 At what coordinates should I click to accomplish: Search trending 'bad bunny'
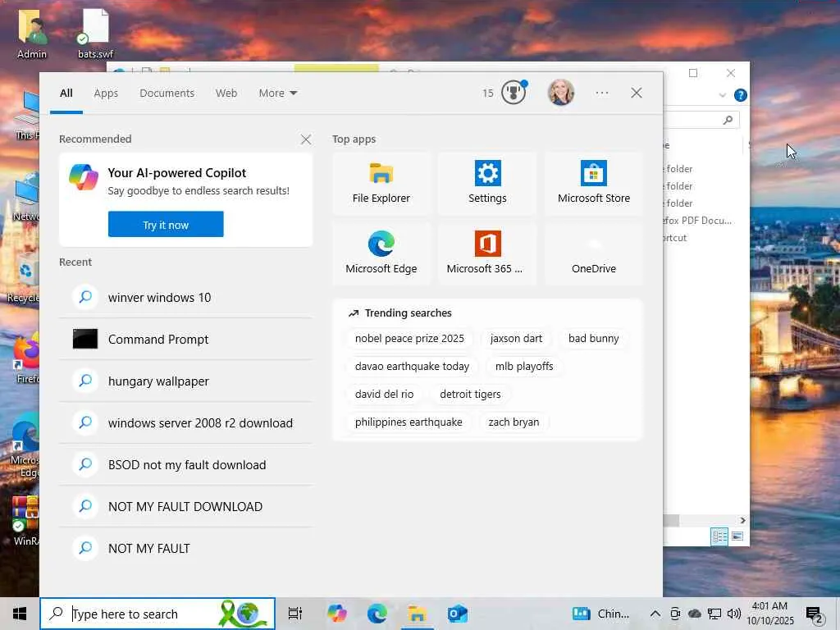coord(594,339)
